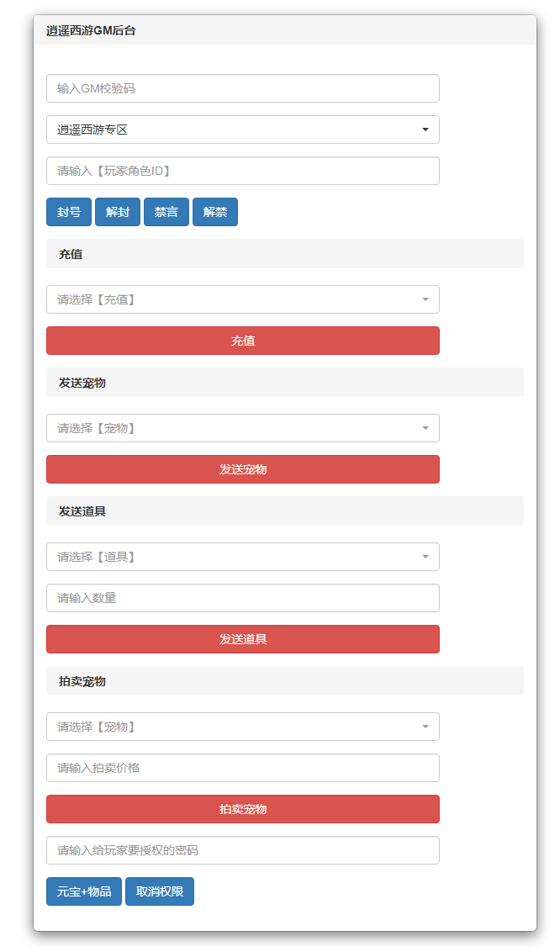The image size is (560, 952).
Task: Focus the 输入GM校验码 input field
Action: [x=242, y=88]
